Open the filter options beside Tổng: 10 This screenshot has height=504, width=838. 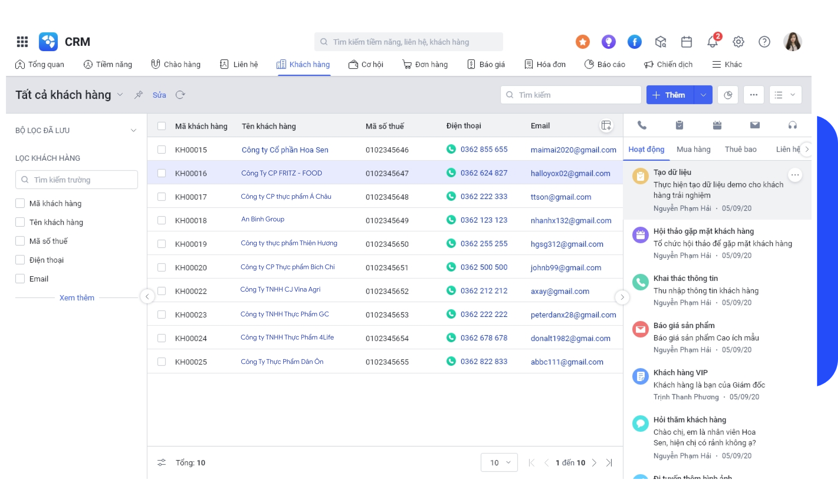tap(161, 462)
